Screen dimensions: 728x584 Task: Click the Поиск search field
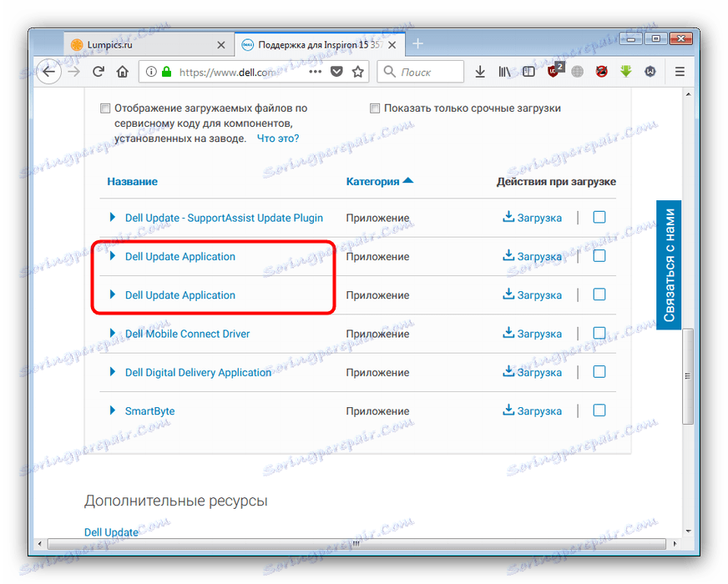pyautogui.click(x=420, y=72)
